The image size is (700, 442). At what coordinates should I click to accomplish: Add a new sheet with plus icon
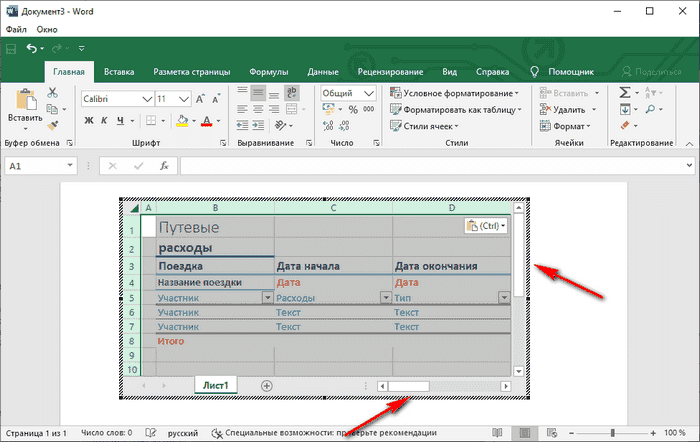click(x=266, y=385)
